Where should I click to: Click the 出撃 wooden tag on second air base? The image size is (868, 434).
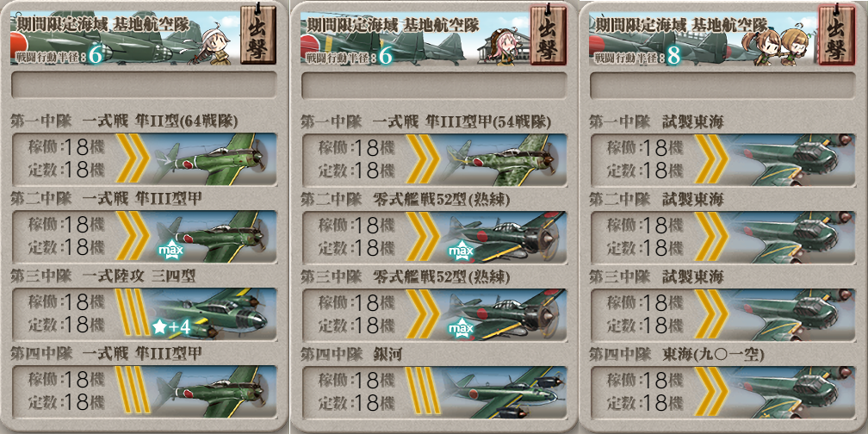pyautogui.click(x=548, y=35)
